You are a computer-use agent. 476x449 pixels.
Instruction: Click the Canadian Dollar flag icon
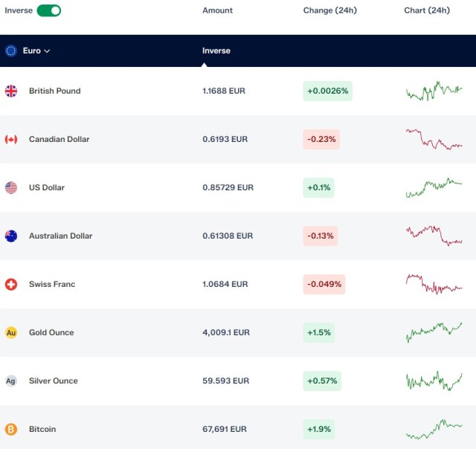point(11,139)
